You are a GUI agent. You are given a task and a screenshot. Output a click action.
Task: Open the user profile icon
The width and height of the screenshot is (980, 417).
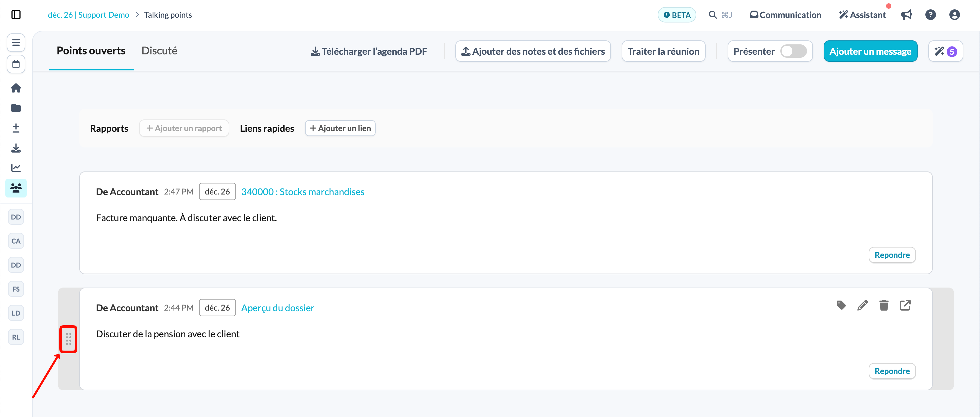(x=954, y=15)
